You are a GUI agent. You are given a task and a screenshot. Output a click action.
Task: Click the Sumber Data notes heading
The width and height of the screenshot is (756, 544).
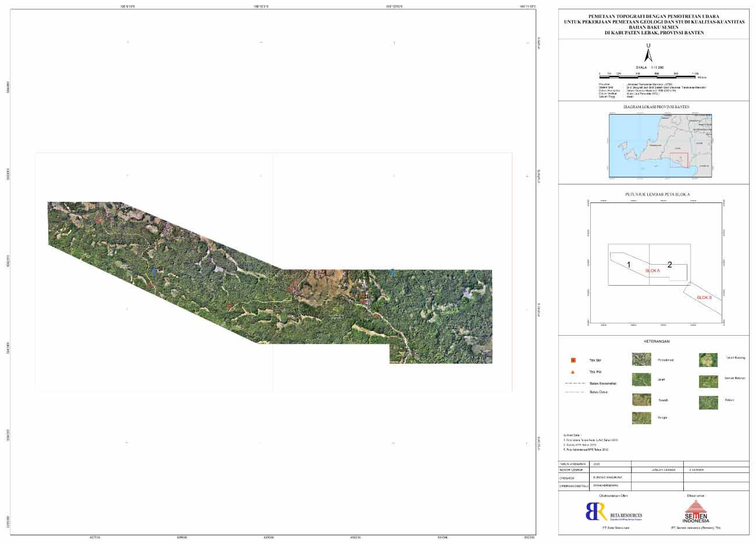point(572,435)
